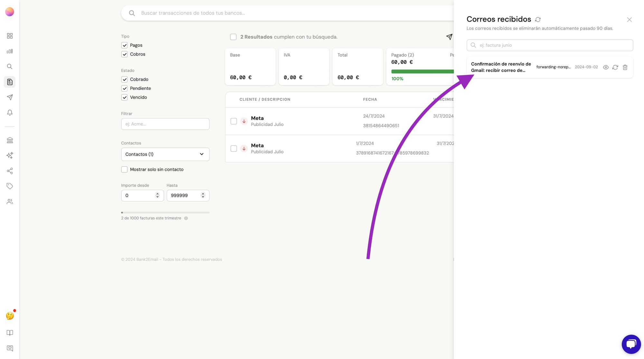View the received email with eye icon
The height and width of the screenshot is (359, 644).
coord(606,67)
